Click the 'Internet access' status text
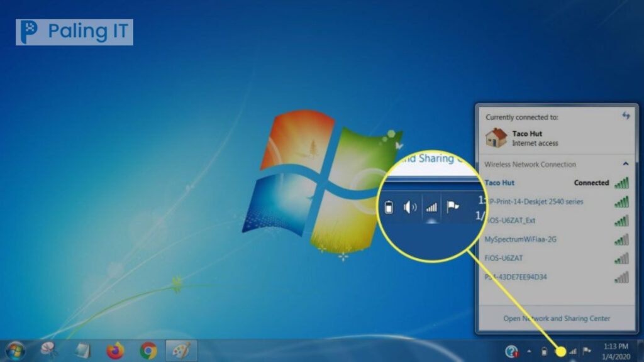 [x=535, y=143]
